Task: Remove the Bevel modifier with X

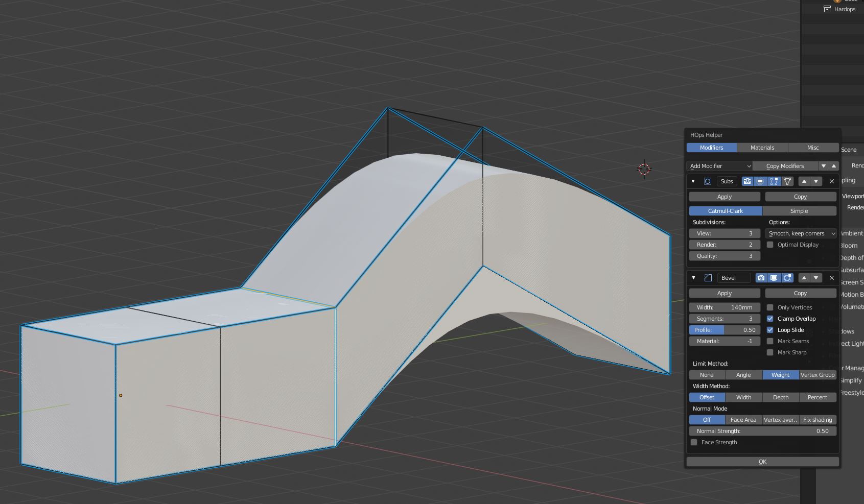Action: [832, 278]
